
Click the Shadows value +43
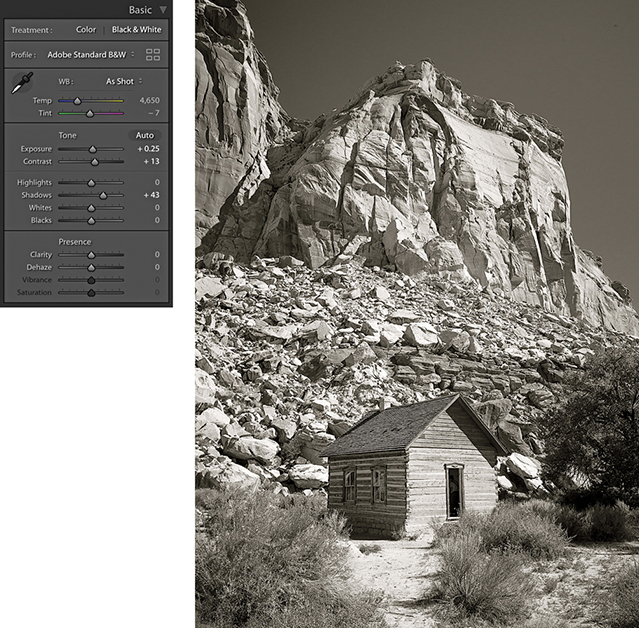[151, 195]
